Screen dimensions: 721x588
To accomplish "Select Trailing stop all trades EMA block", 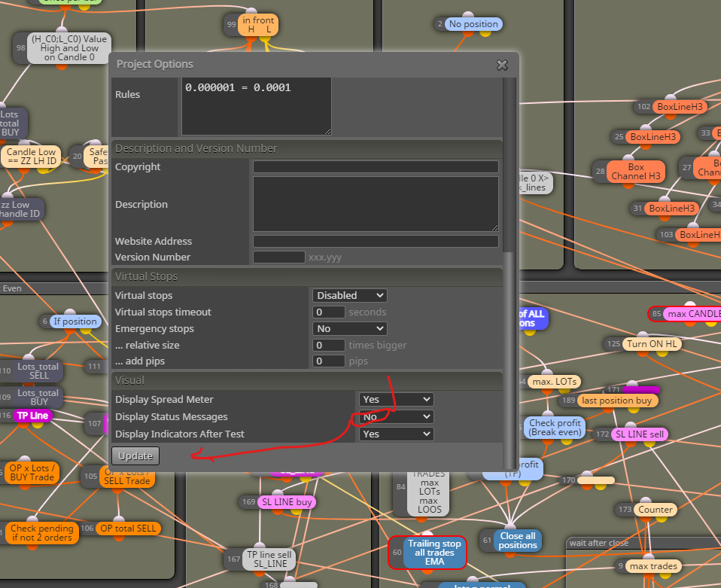I will click(x=434, y=553).
